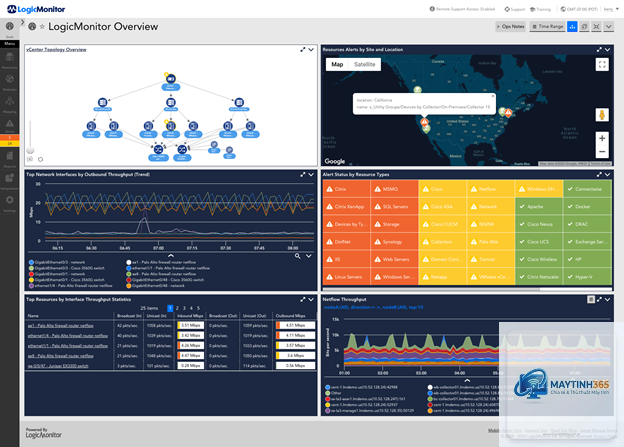Click the LogicMonitor logo at top left

(x=36, y=9)
